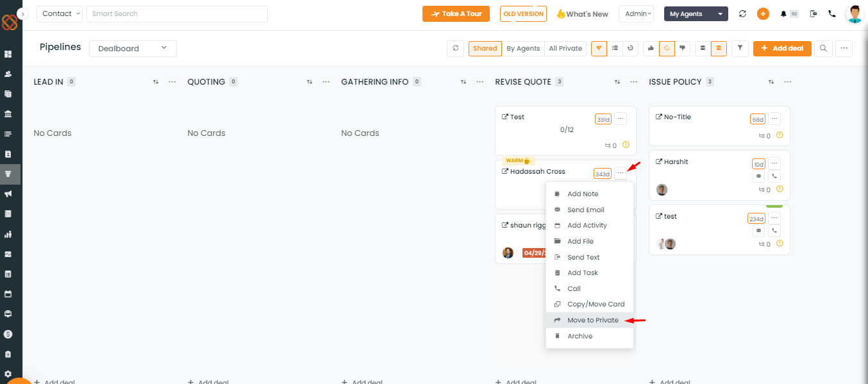Show won deals with thumbs-up toggle
868x384 pixels.
pyautogui.click(x=651, y=48)
